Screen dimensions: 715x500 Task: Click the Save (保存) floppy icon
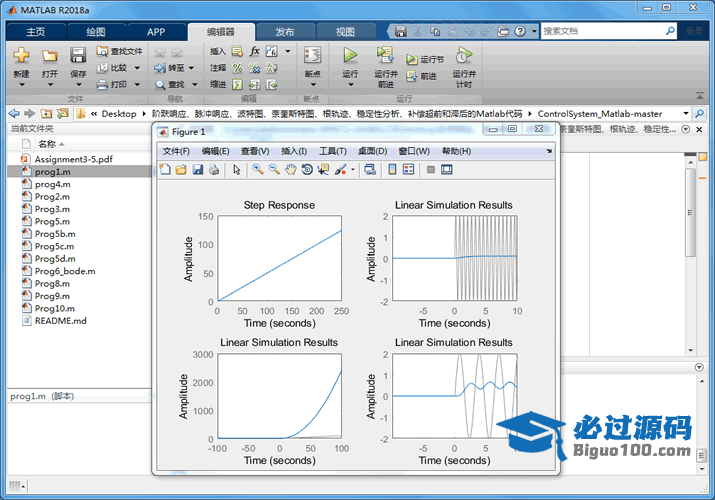[x=78, y=55]
